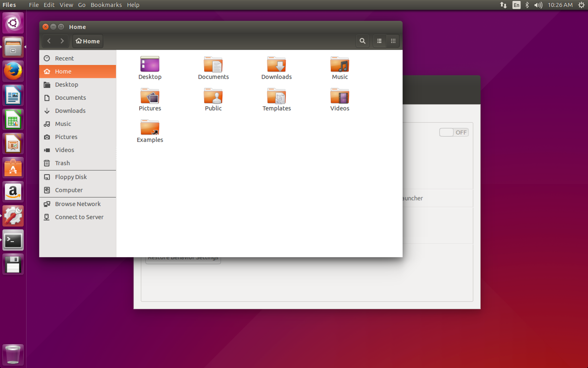Viewport: 588px width, 368px height.
Task: Select Connect to Server in sidebar
Action: [x=79, y=217]
